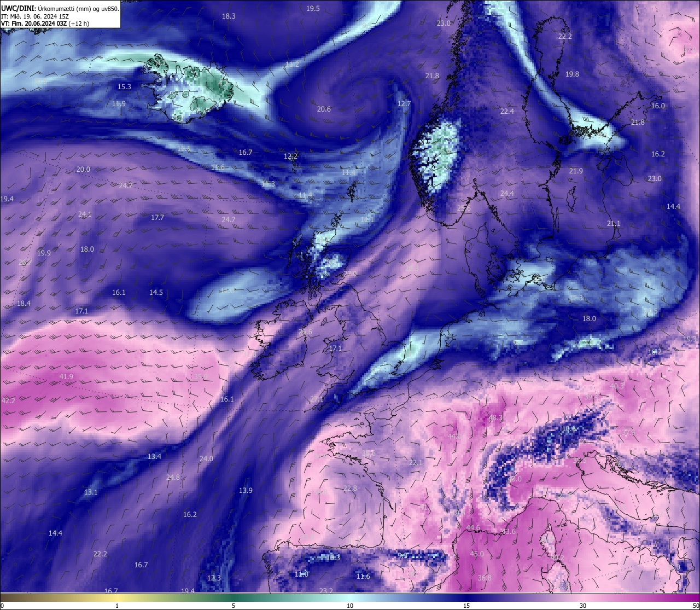Screen dimensions: 700x610
Task: Click the 17.7 value label on the map
Action: coord(157,218)
